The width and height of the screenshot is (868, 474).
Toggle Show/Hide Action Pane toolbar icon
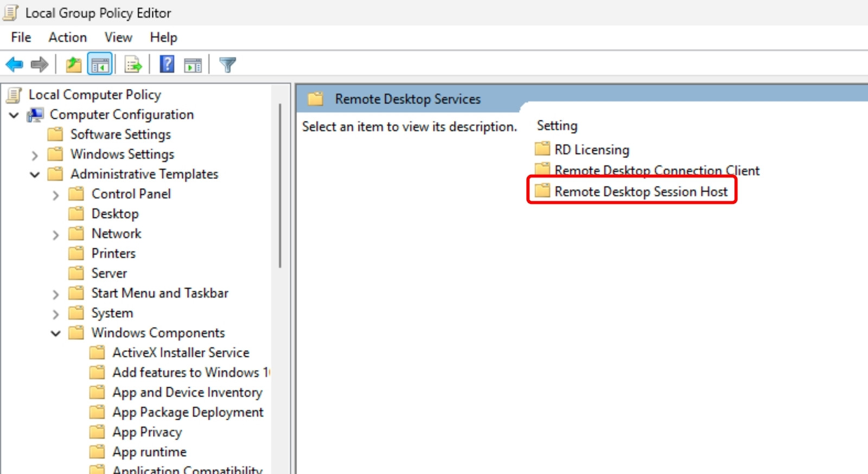point(193,65)
